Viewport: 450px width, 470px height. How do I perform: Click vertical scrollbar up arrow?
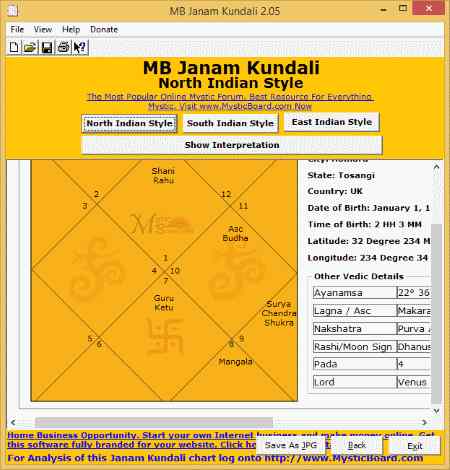(436, 166)
